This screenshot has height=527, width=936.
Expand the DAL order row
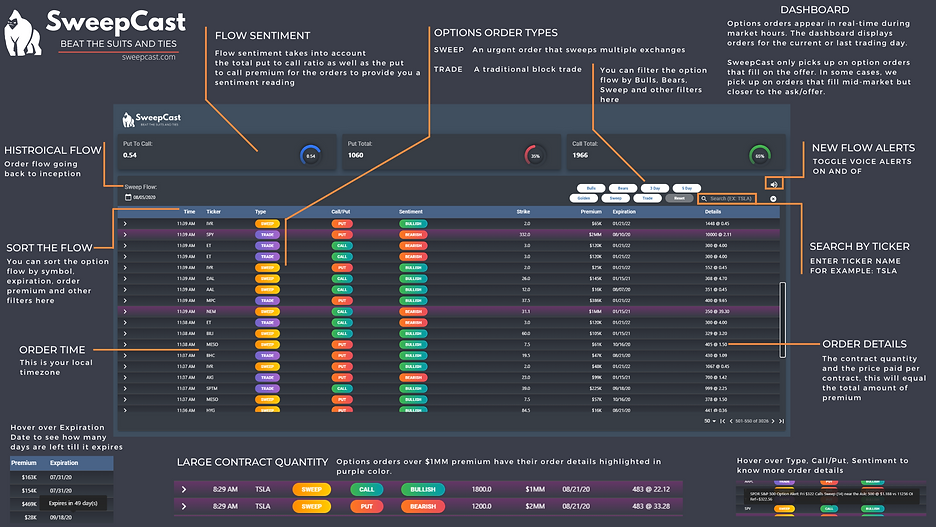[x=125, y=279]
